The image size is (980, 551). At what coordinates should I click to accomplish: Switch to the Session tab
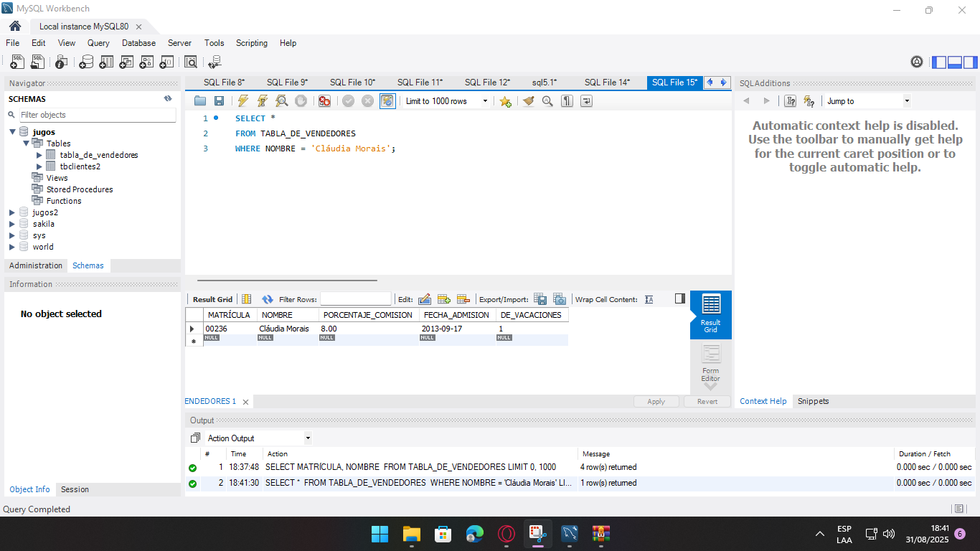pos(75,489)
